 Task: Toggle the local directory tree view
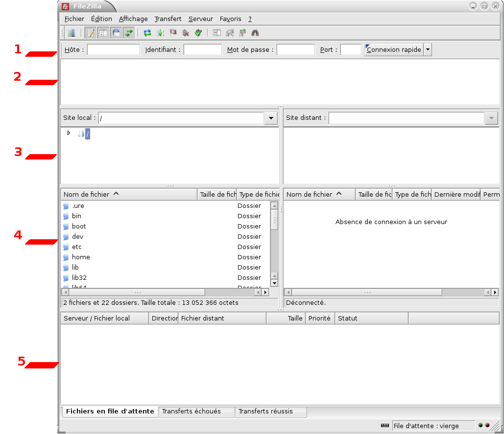103,33
